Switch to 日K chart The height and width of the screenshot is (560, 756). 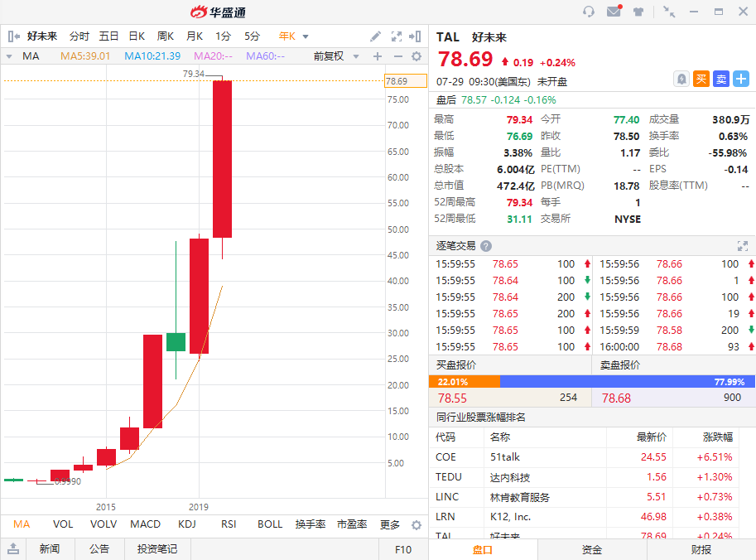137,36
